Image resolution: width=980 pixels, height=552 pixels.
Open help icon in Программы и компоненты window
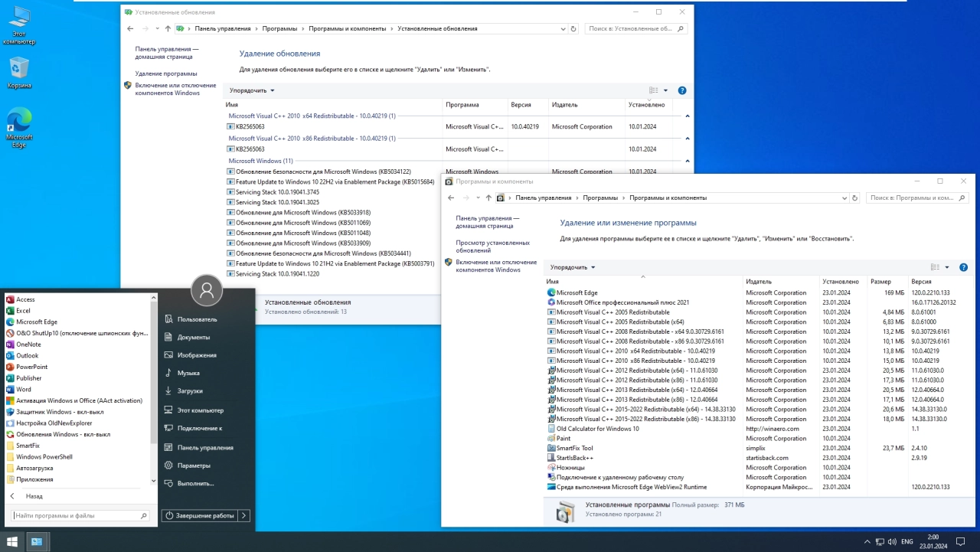tap(963, 267)
